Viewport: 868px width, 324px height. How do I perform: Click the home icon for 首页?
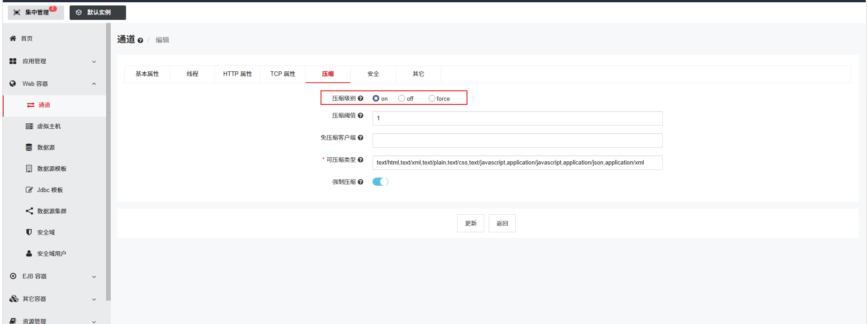click(13, 38)
